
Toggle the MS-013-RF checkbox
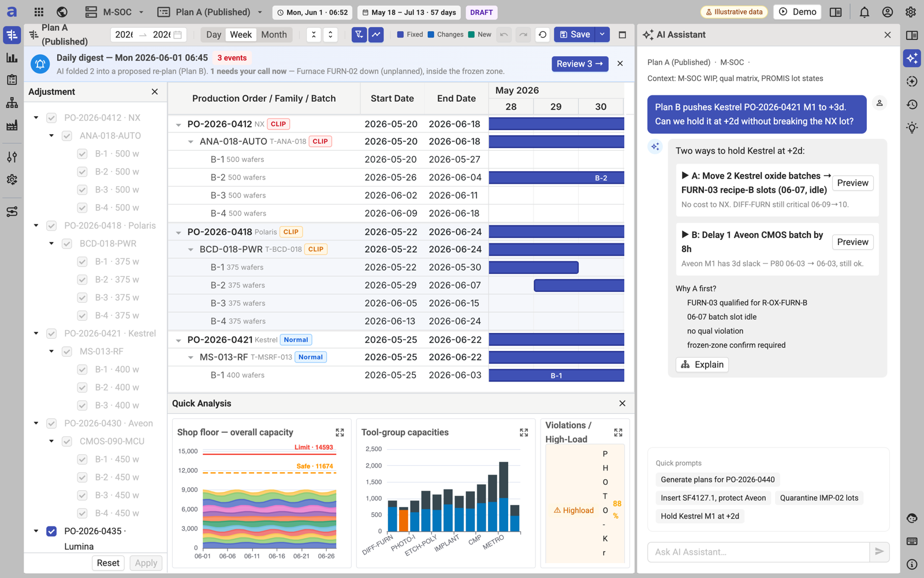click(67, 351)
